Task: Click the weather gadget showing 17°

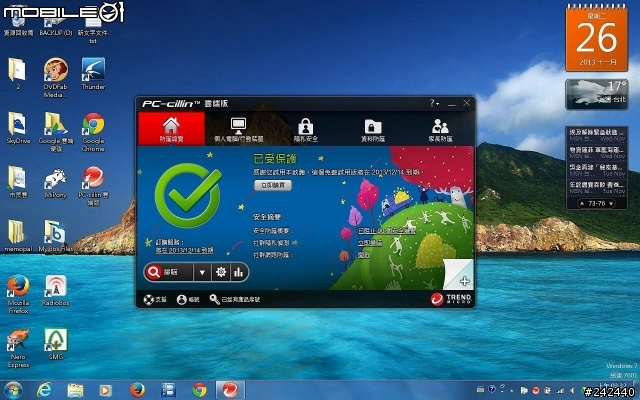Action: pos(596,94)
